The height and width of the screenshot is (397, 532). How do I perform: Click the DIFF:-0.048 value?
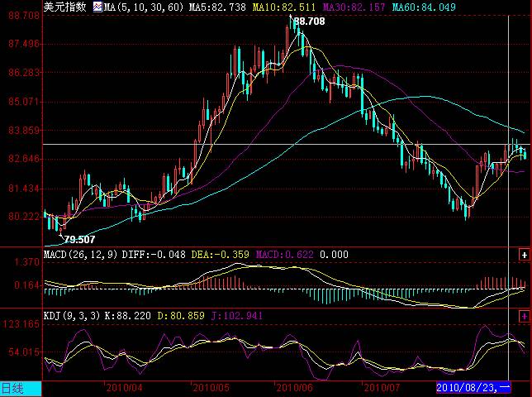[x=154, y=255]
